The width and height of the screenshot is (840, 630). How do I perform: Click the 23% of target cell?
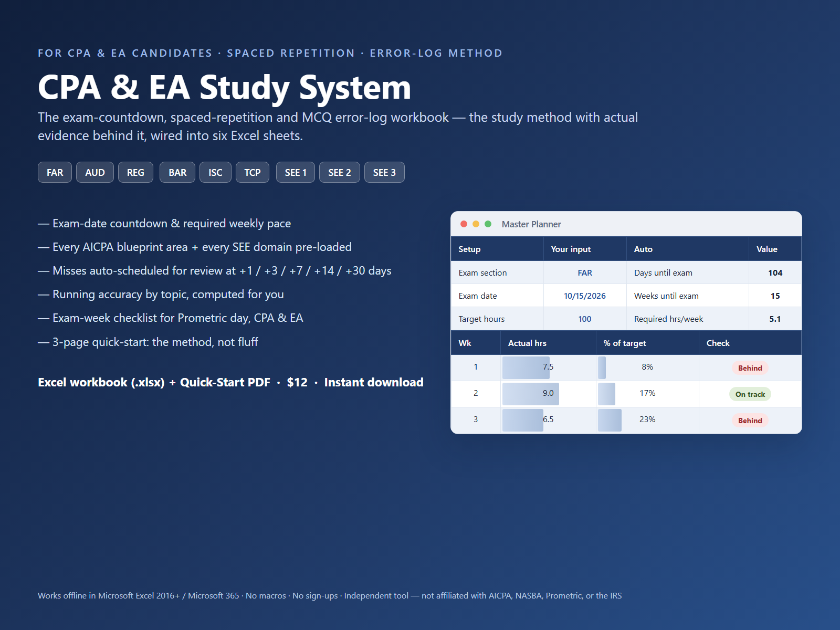647,419
